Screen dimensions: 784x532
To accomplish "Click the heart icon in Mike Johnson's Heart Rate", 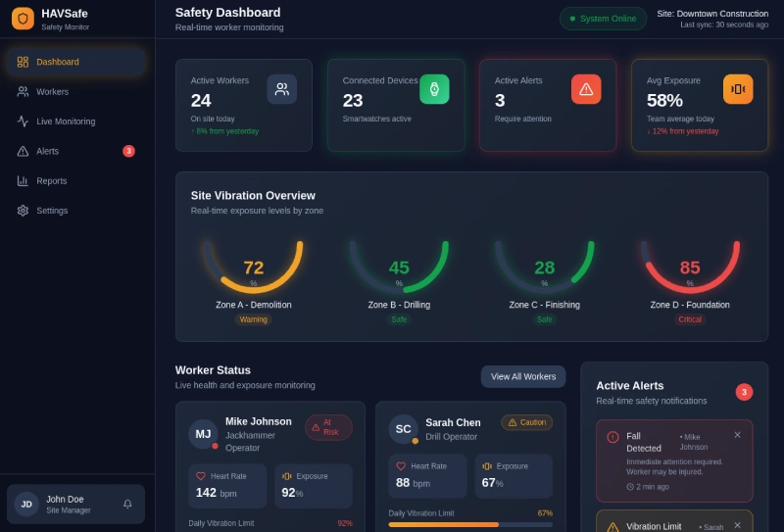I will (201, 476).
